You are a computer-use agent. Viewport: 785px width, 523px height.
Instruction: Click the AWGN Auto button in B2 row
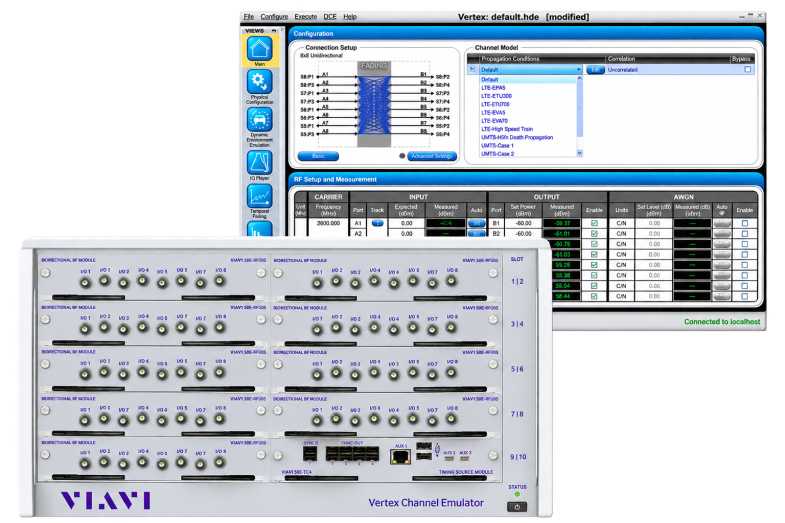tap(722, 234)
